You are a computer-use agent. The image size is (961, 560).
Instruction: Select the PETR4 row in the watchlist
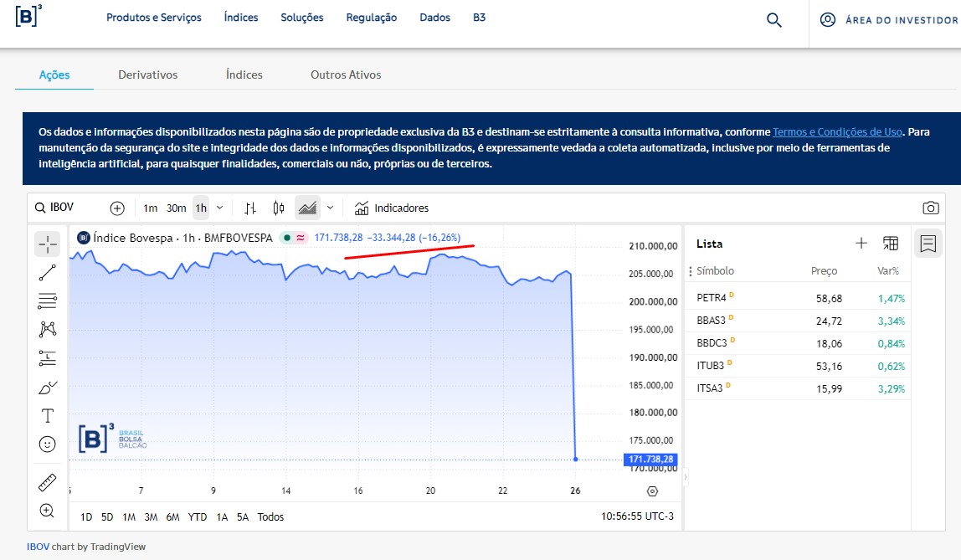click(798, 298)
